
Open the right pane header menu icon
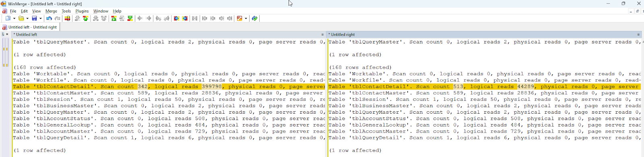(638, 35)
